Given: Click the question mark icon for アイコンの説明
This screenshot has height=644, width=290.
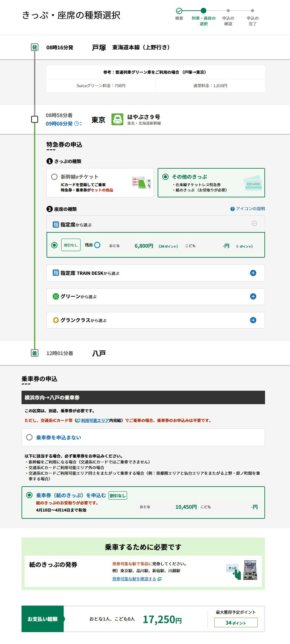Looking at the screenshot, I should (x=232, y=209).
